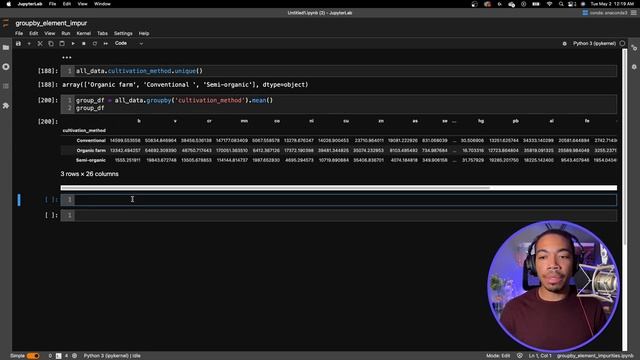This screenshot has width=640, height=360.
Task: Open the property inspector on right sidebar
Action: coord(634,48)
